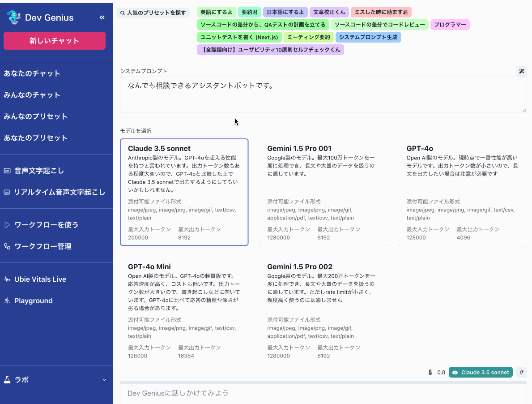Choose the GPT-4o Mini model card
The image size is (532, 404).
(x=184, y=310)
